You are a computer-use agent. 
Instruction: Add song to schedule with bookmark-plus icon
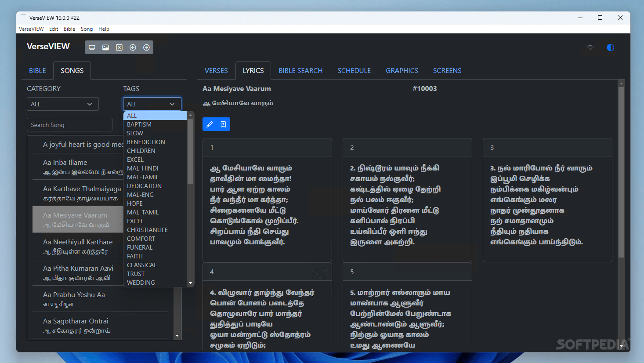223,124
